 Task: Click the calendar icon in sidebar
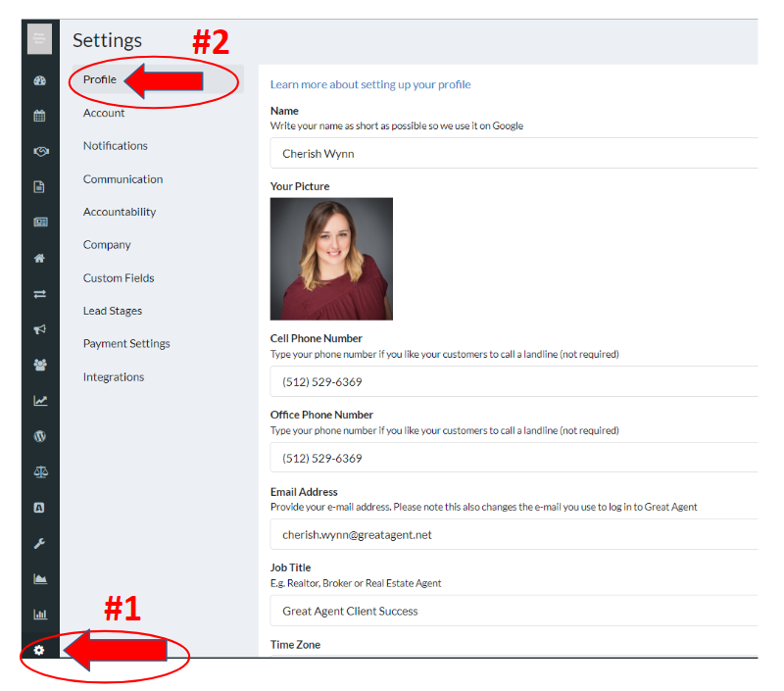(40, 116)
